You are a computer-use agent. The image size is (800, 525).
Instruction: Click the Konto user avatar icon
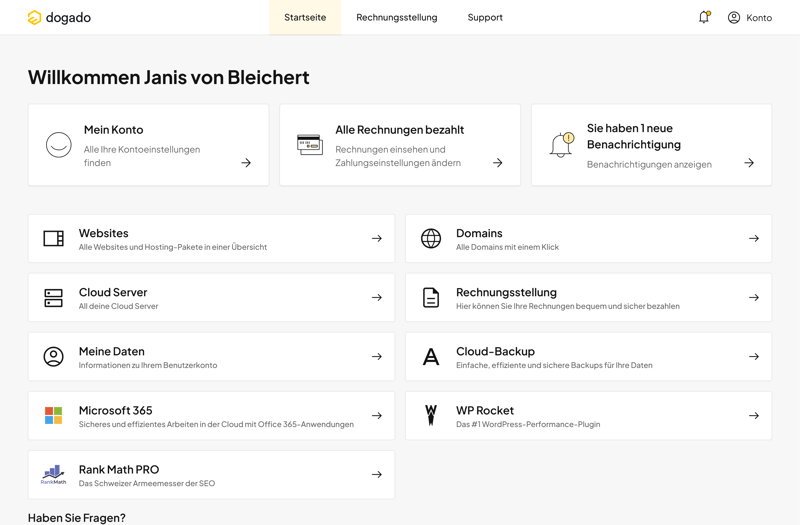pyautogui.click(x=734, y=17)
